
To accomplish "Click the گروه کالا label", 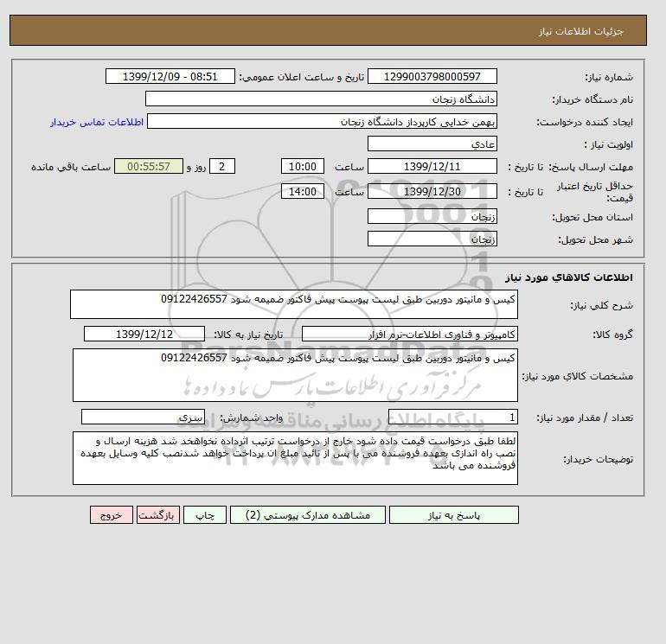I will 613,335.
